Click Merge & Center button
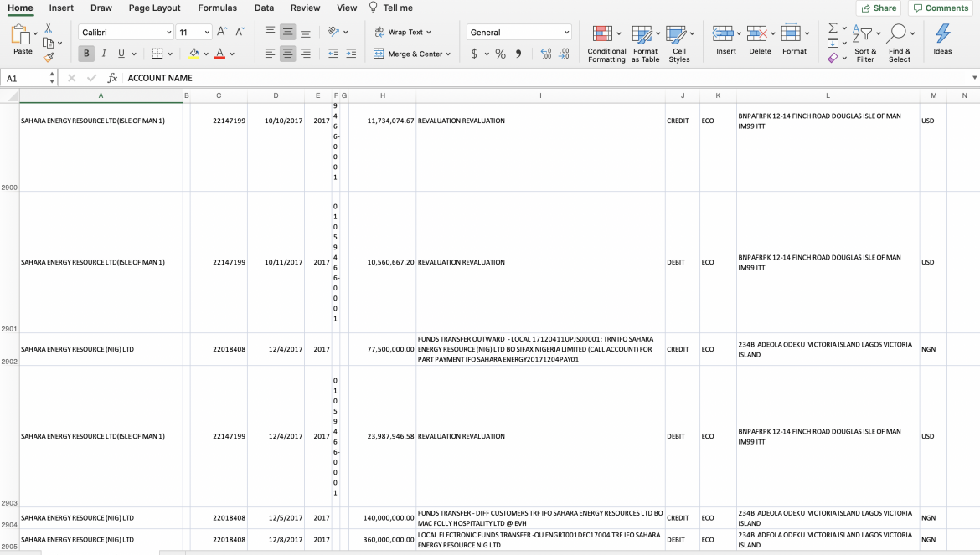Screen dimensions: 980x555 [x=408, y=54]
